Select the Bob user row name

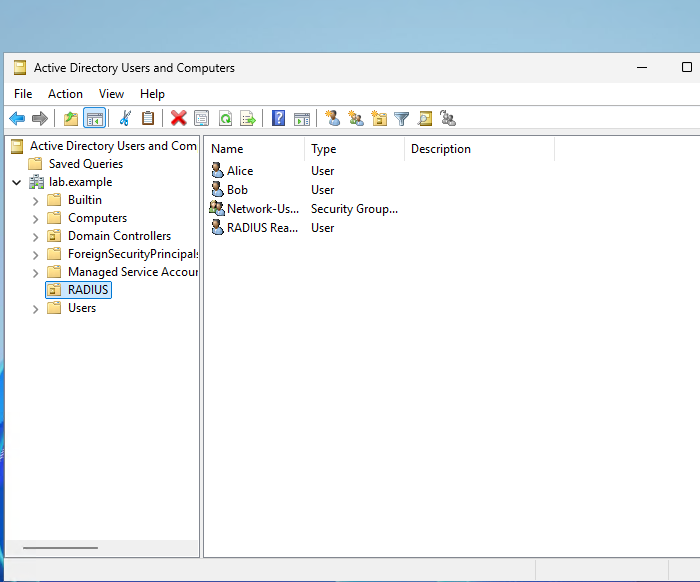237,190
